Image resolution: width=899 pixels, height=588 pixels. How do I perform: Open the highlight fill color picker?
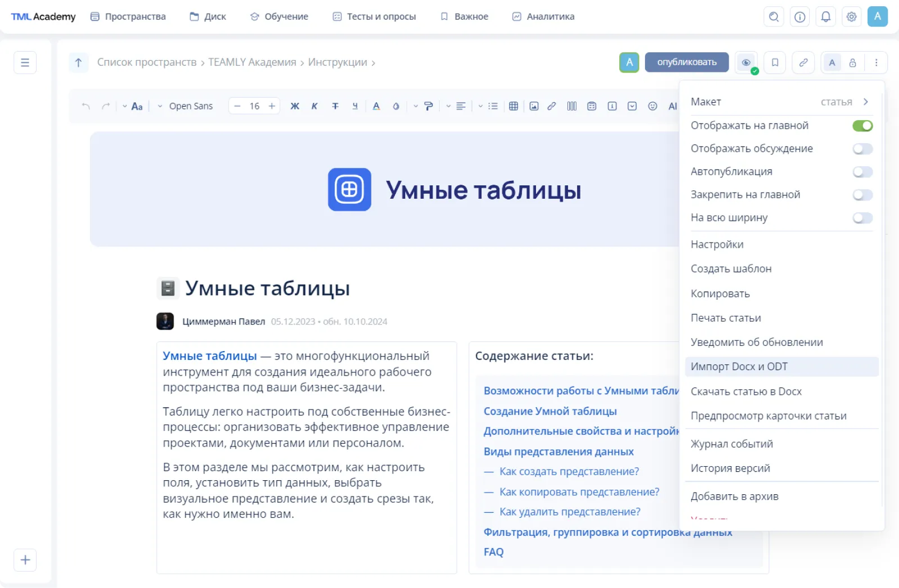coord(396,106)
